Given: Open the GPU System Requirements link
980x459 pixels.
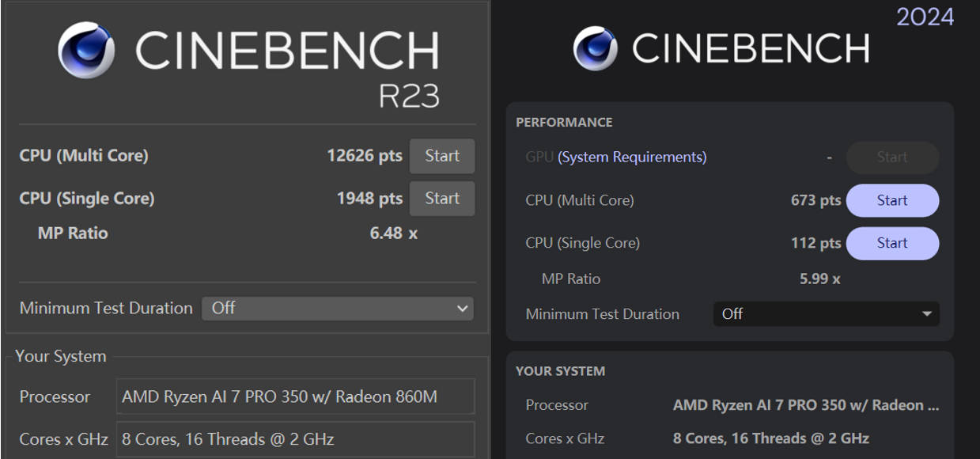Looking at the screenshot, I should tap(632, 157).
